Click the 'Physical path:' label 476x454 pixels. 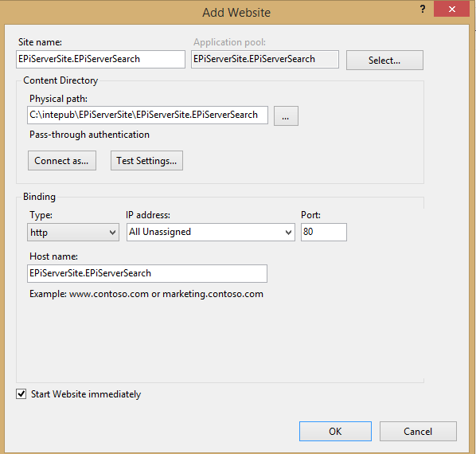pyautogui.click(x=58, y=99)
